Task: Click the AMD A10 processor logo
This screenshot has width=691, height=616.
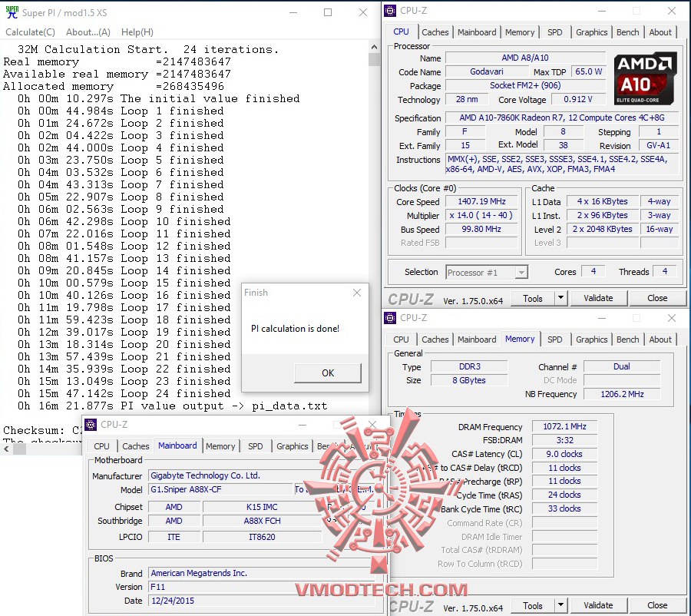Action: [x=646, y=78]
